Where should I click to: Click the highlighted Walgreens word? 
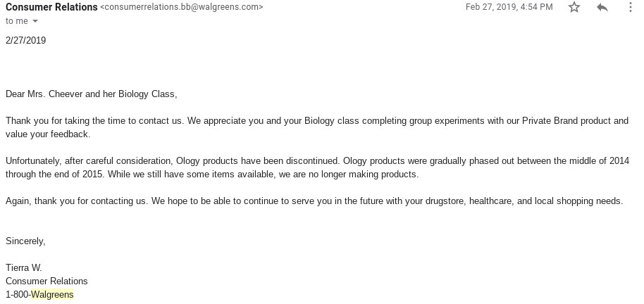point(53,295)
